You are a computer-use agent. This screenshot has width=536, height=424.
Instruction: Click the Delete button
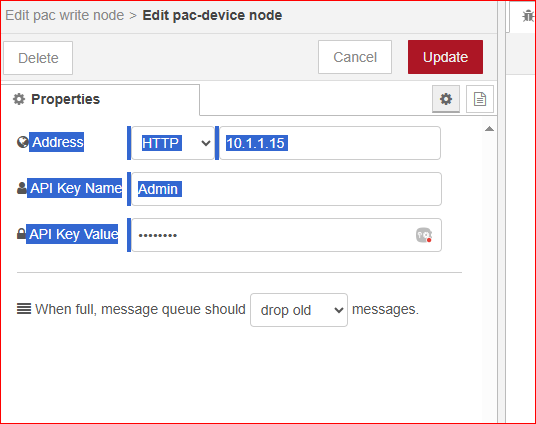point(38,58)
